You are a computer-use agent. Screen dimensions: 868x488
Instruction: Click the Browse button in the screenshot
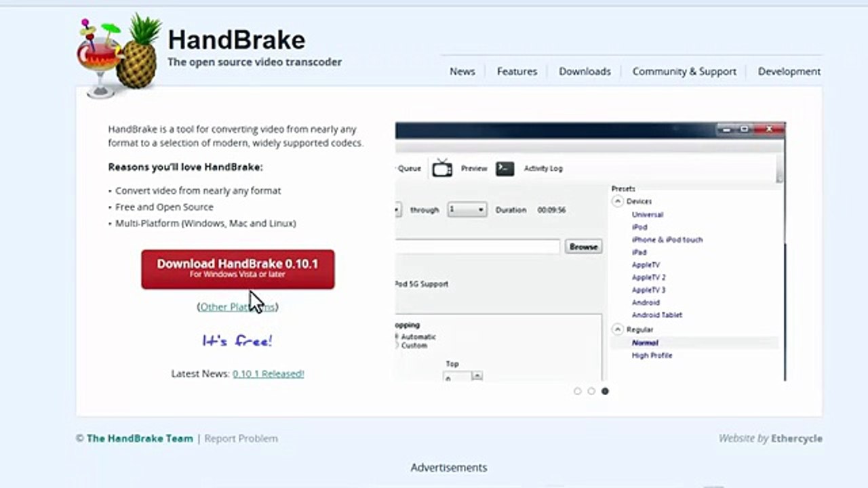[x=583, y=247]
